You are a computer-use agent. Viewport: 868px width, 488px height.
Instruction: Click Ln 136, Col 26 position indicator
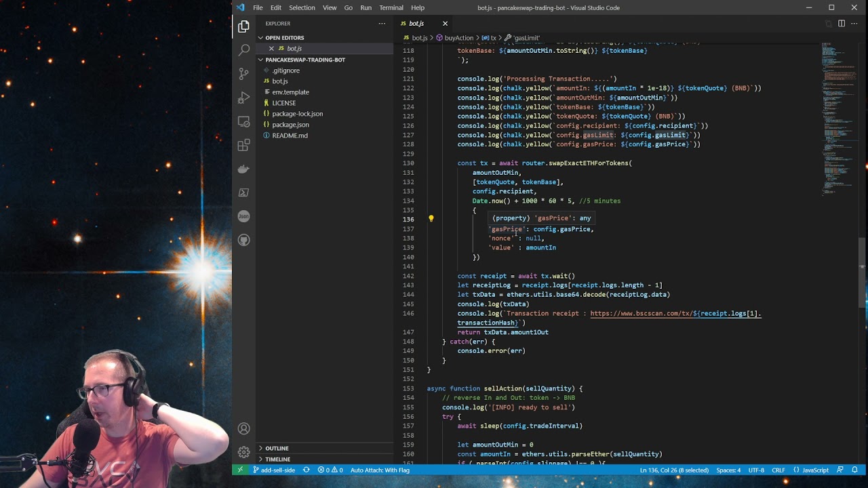point(674,470)
